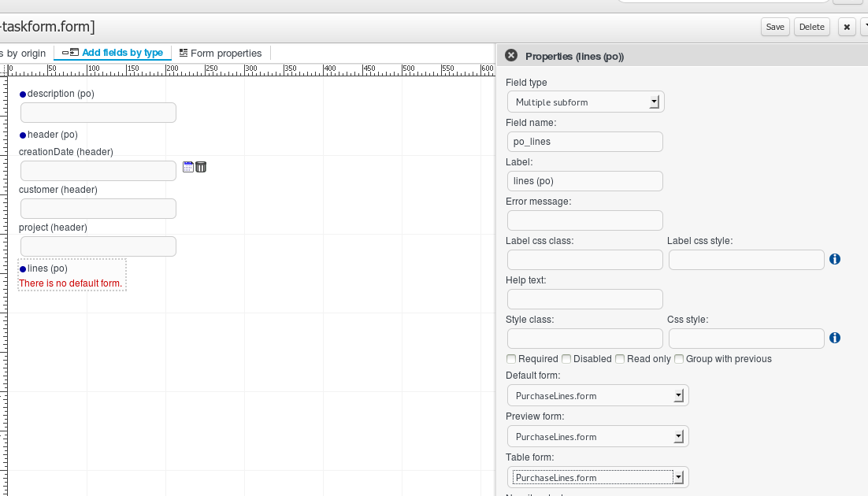Close the Properties (lines (po)) panel
This screenshot has height=496, width=868.
click(510, 55)
